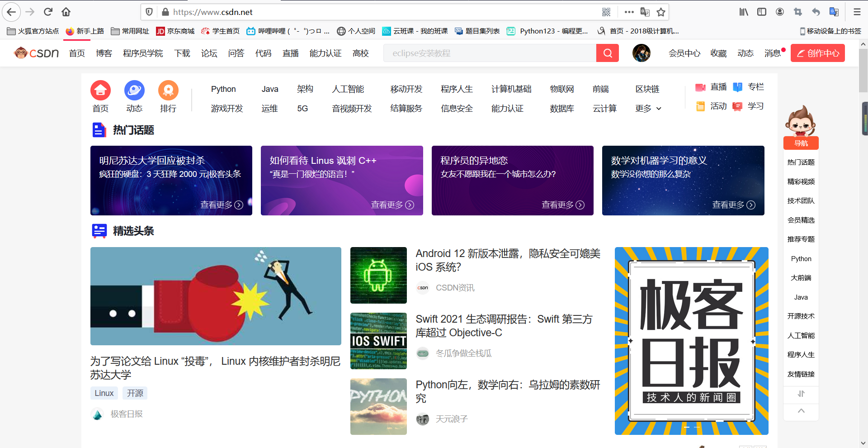Open the iOS Swift article thumbnail

click(x=378, y=341)
